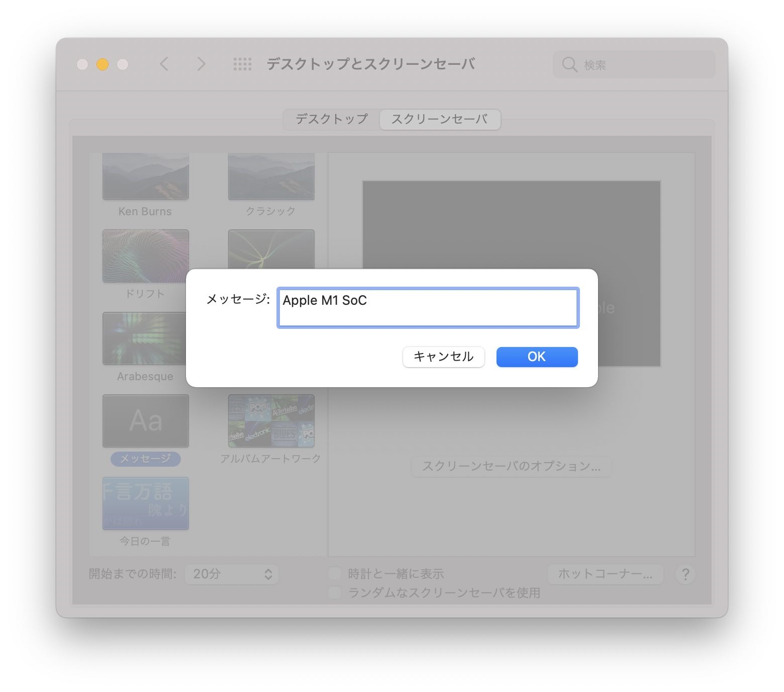
Task: Click the magnifying glass search icon
Action: click(x=569, y=64)
